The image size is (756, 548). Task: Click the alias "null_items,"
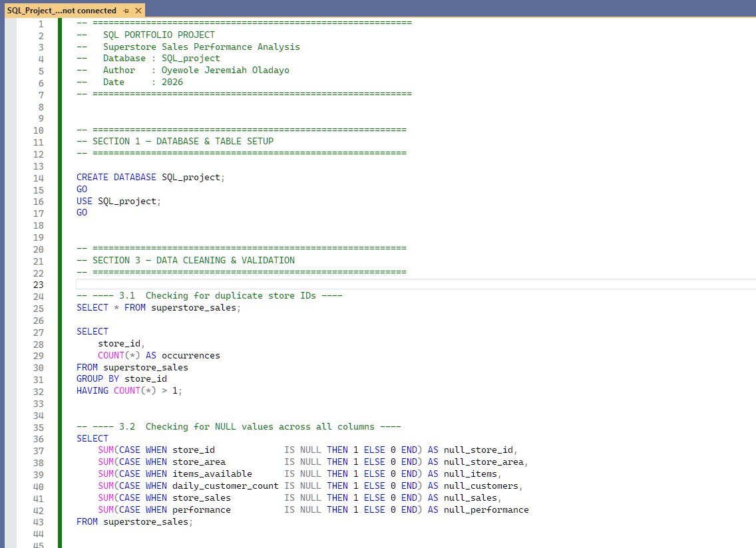[472, 474]
